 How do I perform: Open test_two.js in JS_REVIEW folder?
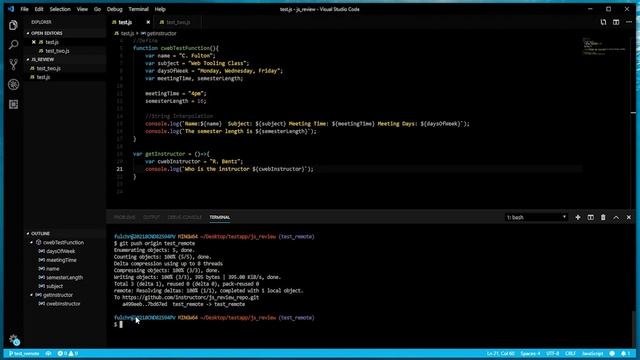(x=49, y=69)
